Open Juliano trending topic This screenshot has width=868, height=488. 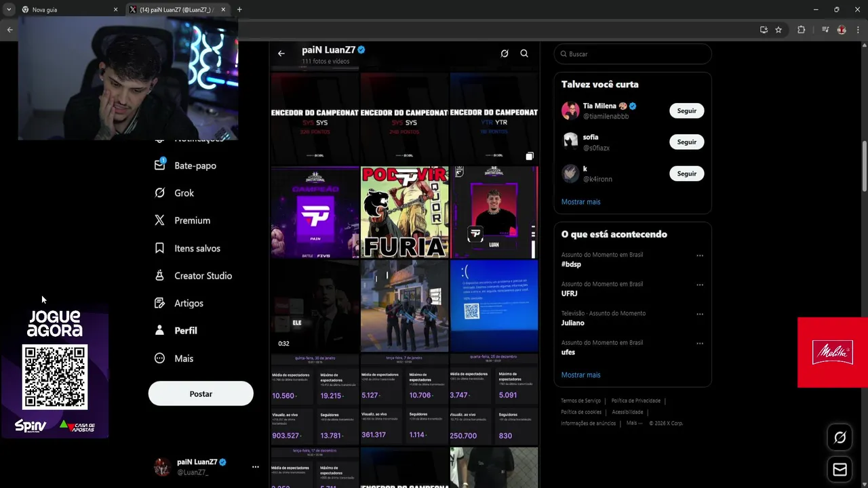point(572,323)
